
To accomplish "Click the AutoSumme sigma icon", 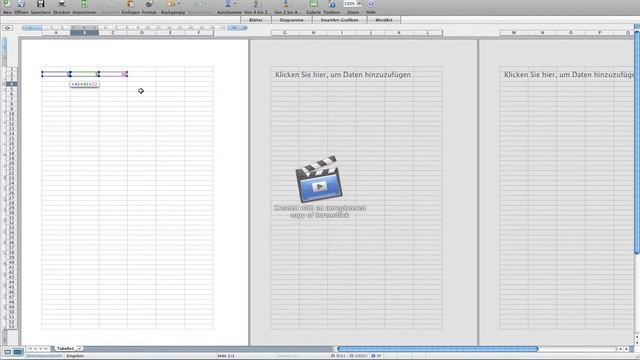I will [x=228, y=4].
